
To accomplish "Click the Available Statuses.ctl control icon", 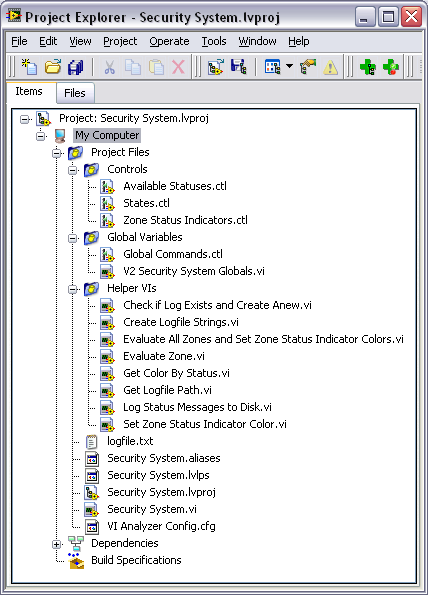I will (107, 187).
